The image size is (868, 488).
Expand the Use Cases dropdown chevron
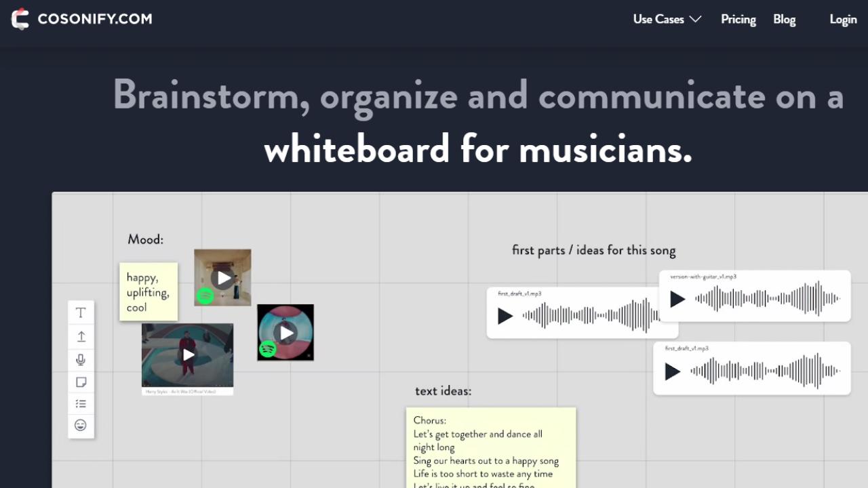click(x=695, y=19)
